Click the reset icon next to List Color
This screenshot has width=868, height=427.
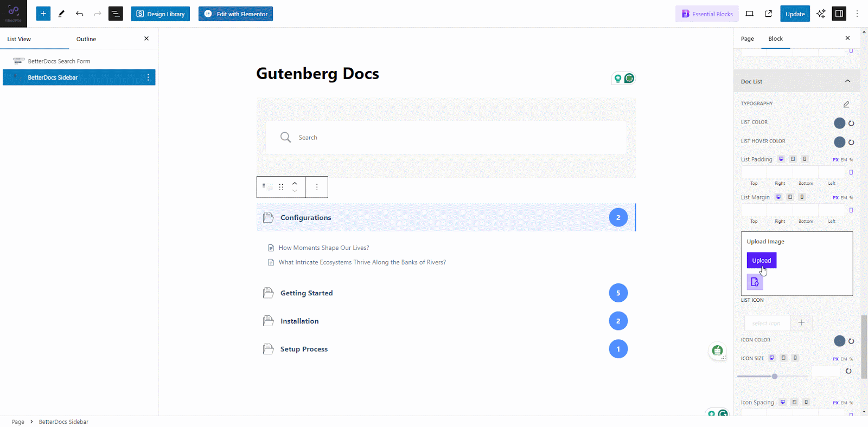(851, 123)
